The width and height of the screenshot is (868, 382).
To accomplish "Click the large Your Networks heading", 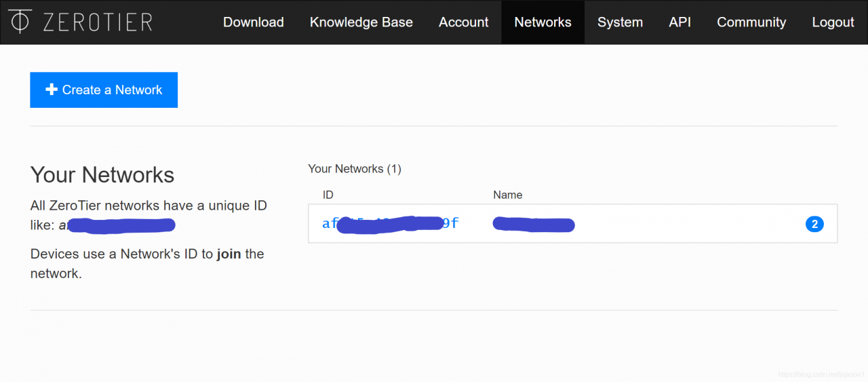I will (x=102, y=175).
